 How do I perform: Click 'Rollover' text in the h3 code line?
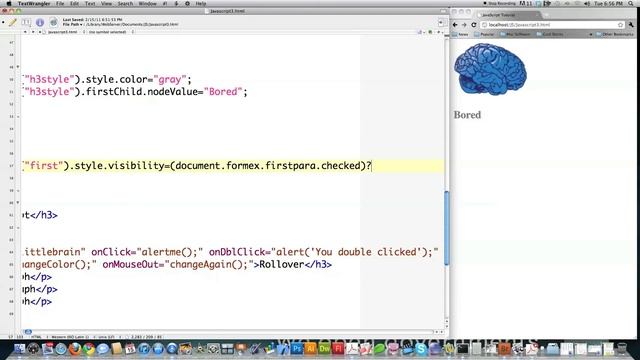(282, 264)
